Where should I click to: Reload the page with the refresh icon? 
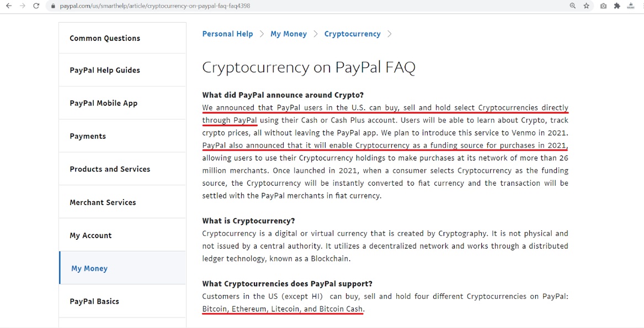click(36, 6)
